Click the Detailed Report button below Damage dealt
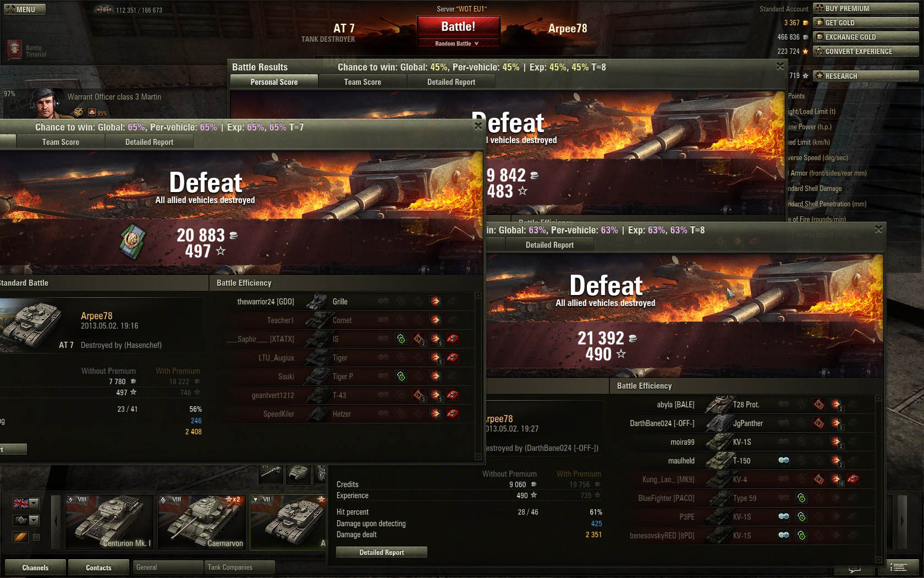 click(x=382, y=552)
